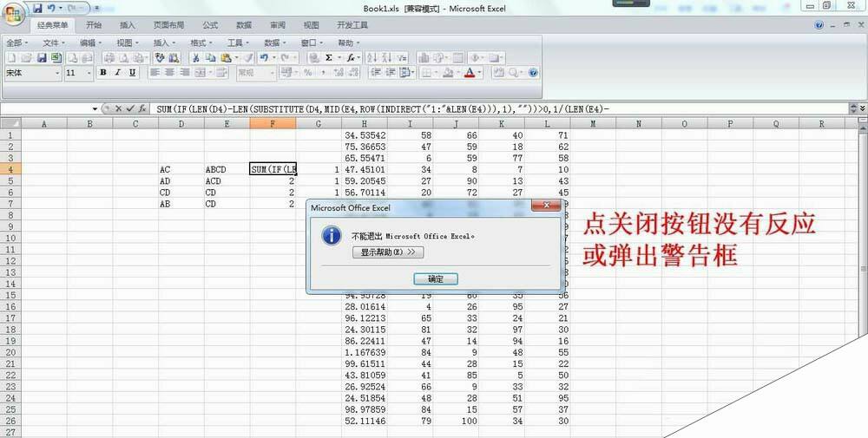Sort descending with the Z-A icon
The image size is (868, 438).
point(386,57)
